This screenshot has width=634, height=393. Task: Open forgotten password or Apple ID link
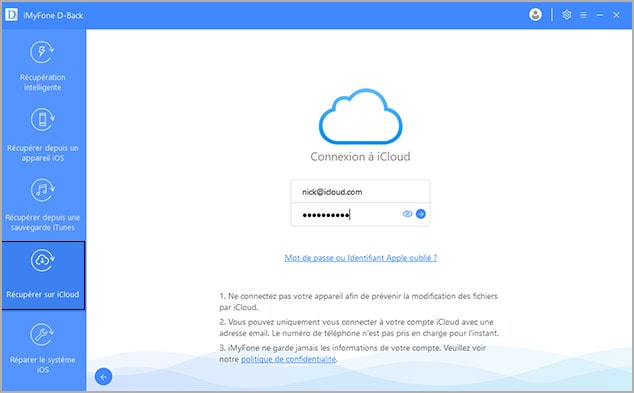[361, 258]
